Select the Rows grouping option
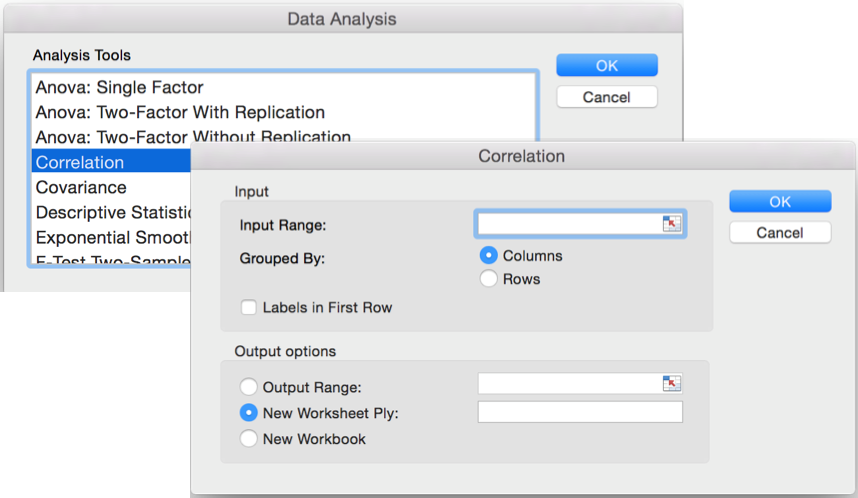The height and width of the screenshot is (498, 858). coord(489,279)
